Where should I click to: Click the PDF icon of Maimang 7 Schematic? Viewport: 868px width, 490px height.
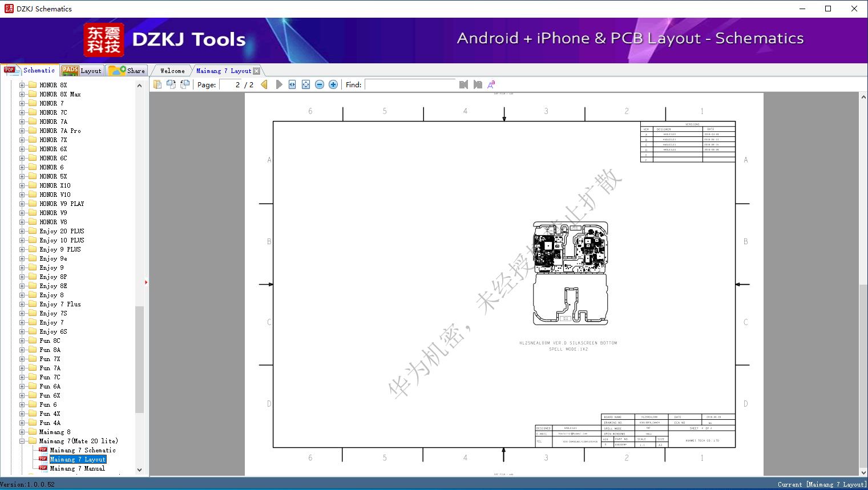(x=43, y=450)
